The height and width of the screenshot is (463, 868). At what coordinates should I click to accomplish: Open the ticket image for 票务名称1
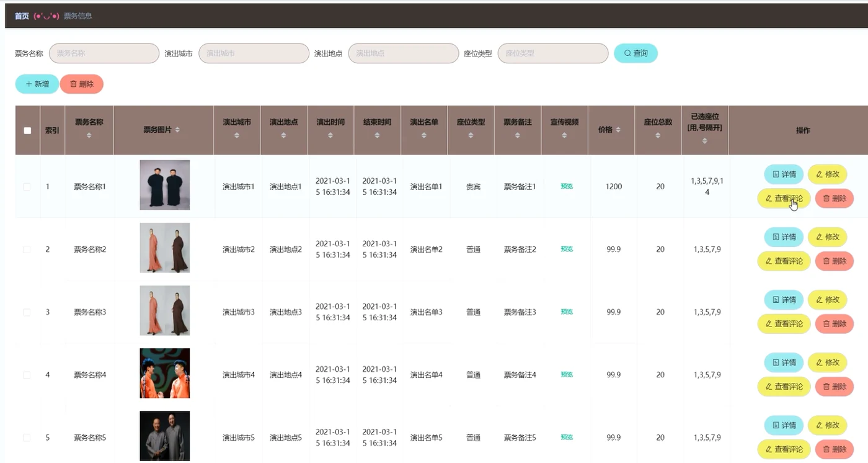tap(165, 185)
